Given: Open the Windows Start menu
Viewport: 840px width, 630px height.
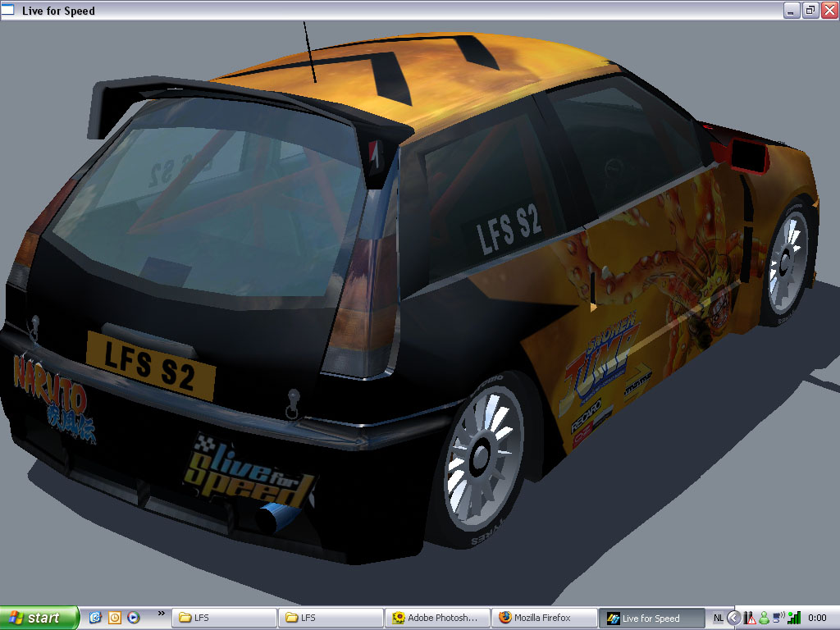Looking at the screenshot, I should tap(39, 618).
